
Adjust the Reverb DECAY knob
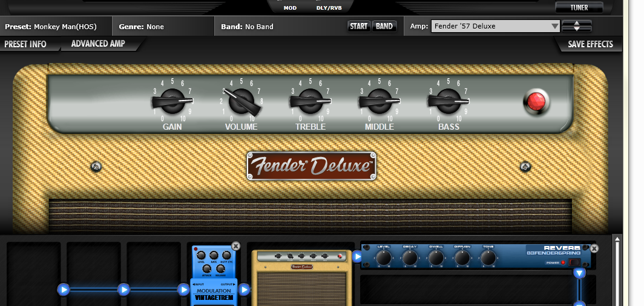[410, 258]
